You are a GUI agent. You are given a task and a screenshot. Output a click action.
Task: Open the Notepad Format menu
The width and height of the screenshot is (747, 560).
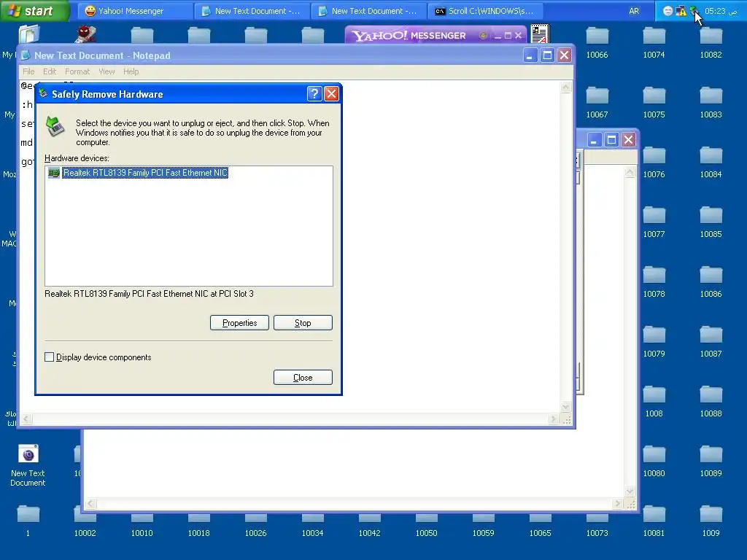click(x=77, y=71)
